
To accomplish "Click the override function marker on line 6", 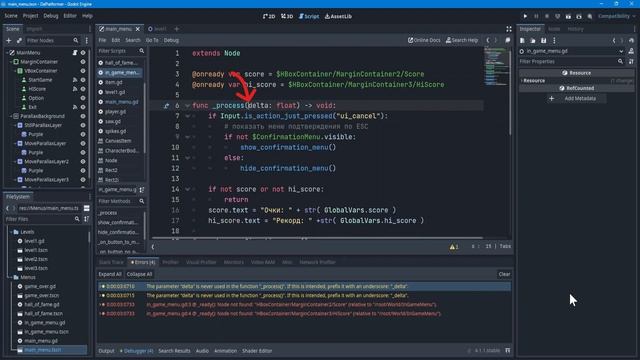I will (166, 106).
